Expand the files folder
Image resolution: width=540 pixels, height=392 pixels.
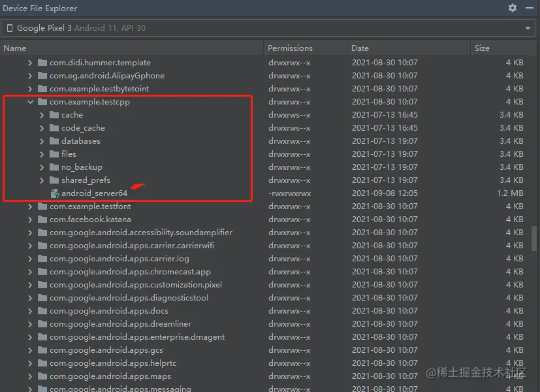[42, 154]
